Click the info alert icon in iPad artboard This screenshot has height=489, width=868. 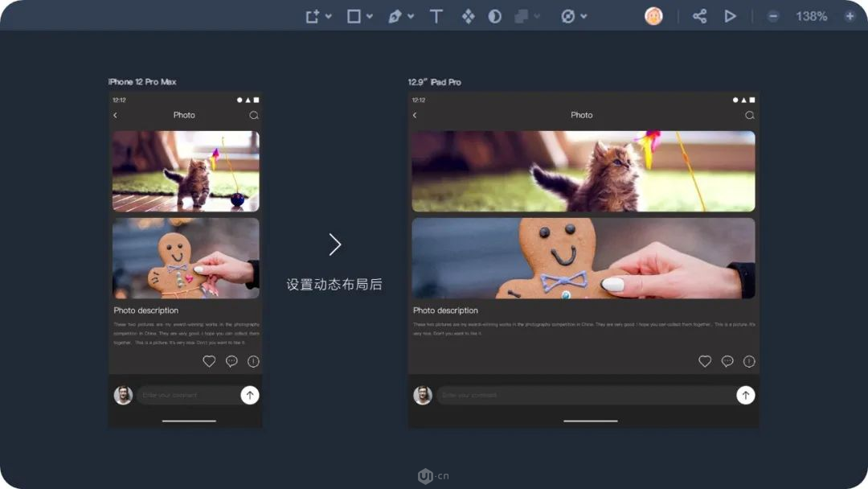tap(749, 362)
